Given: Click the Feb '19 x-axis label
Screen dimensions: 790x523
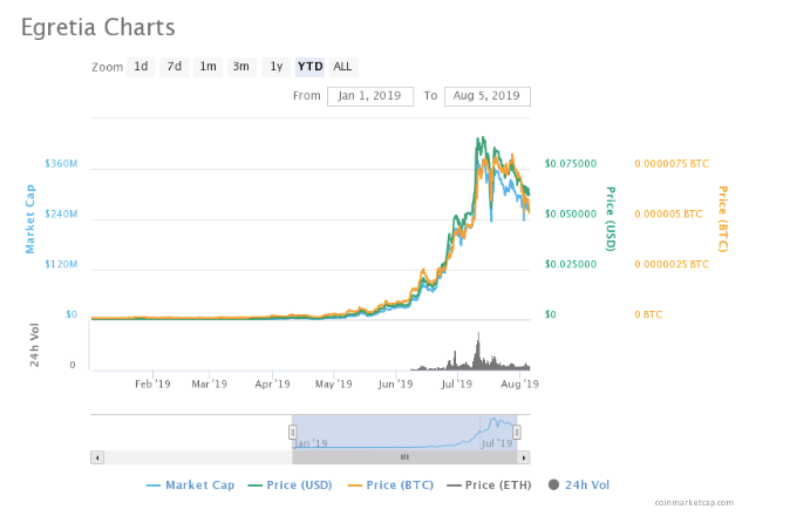Looking at the screenshot, I should coord(153,384).
